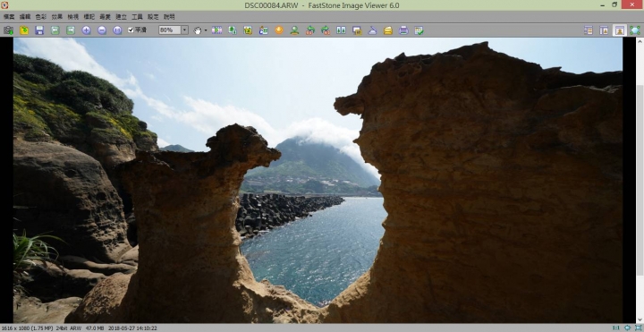Go to the previous image

click(x=55, y=30)
